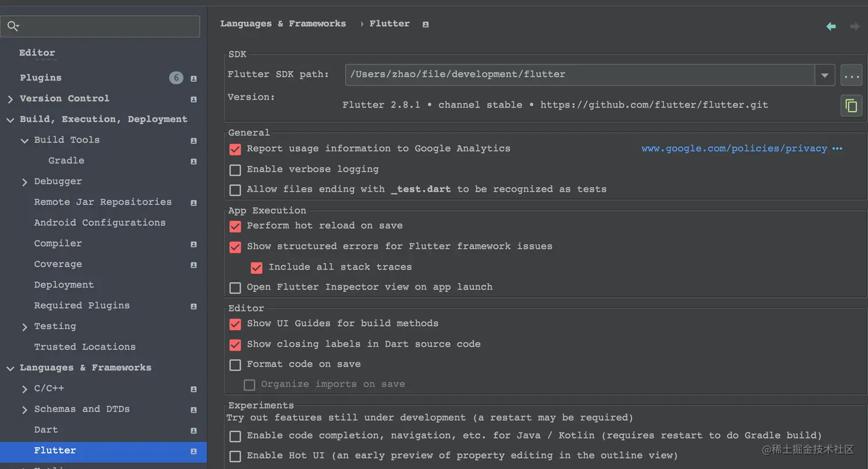Click Languages & Frameworks in the breadcrumb
The width and height of the screenshot is (868, 469).
(283, 24)
